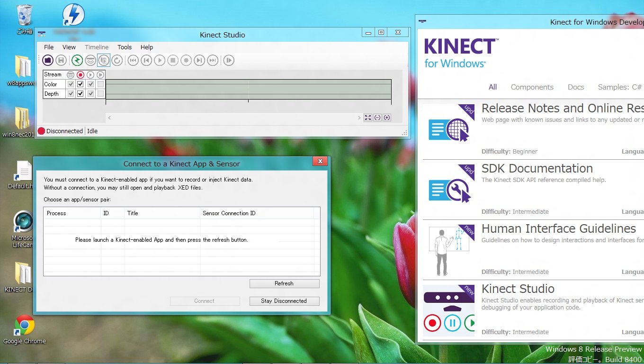Start recording with the main toolbar Record icon
The width and height of the screenshot is (644, 364).
186,60
